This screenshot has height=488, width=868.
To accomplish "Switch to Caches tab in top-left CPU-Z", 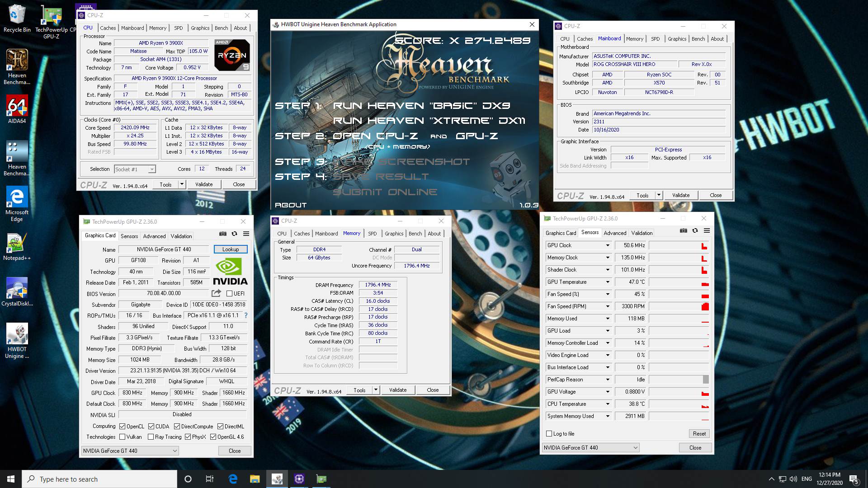I will coord(108,28).
